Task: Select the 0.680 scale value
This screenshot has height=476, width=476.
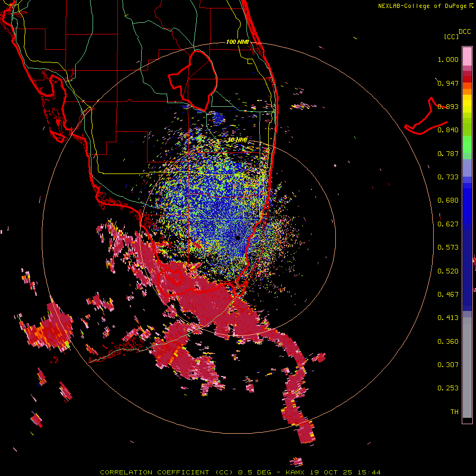Action: click(448, 200)
